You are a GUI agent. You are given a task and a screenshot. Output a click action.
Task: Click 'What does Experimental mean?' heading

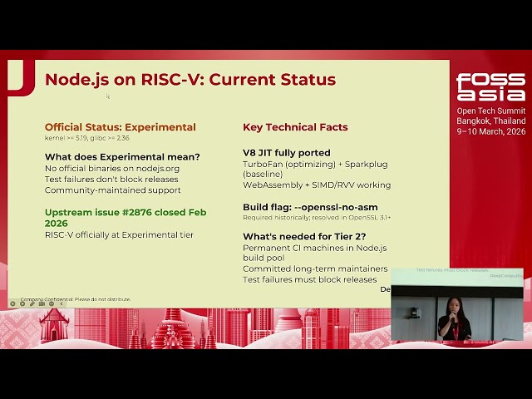(122, 157)
